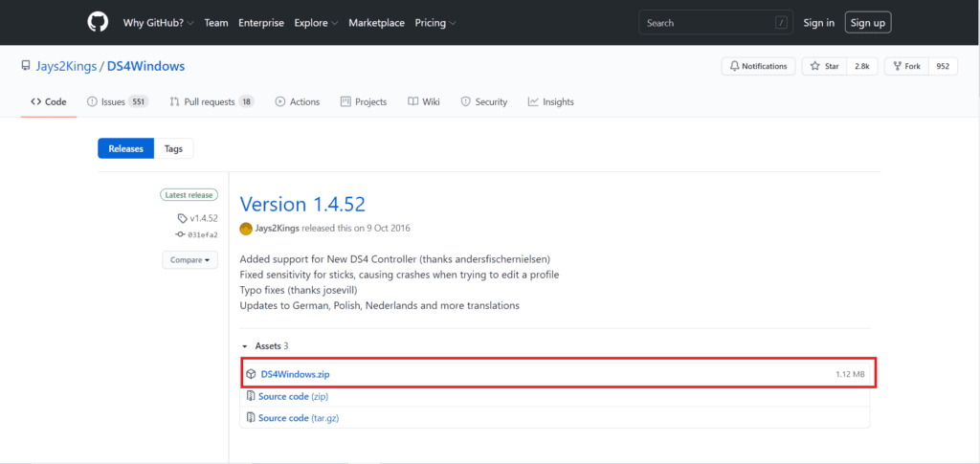The width and height of the screenshot is (980, 464).
Task: Open the Actions tab
Action: coord(298,101)
